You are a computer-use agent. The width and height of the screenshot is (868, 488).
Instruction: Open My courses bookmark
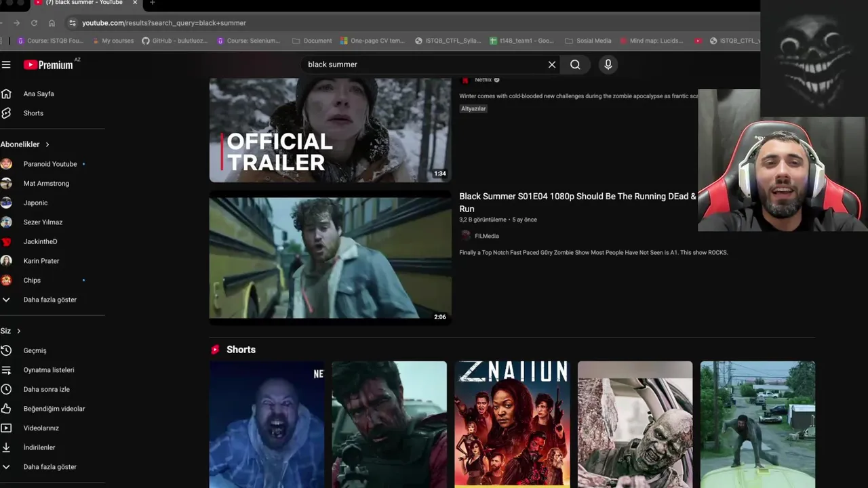coord(112,41)
